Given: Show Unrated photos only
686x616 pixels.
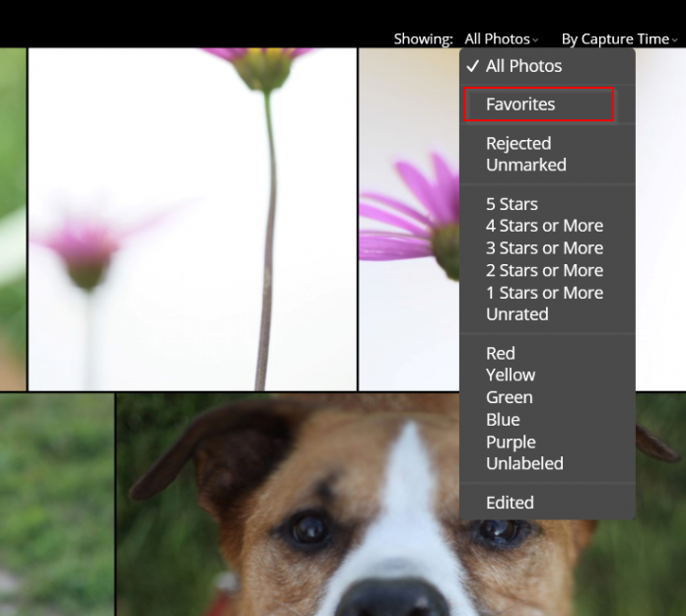Looking at the screenshot, I should click(516, 314).
